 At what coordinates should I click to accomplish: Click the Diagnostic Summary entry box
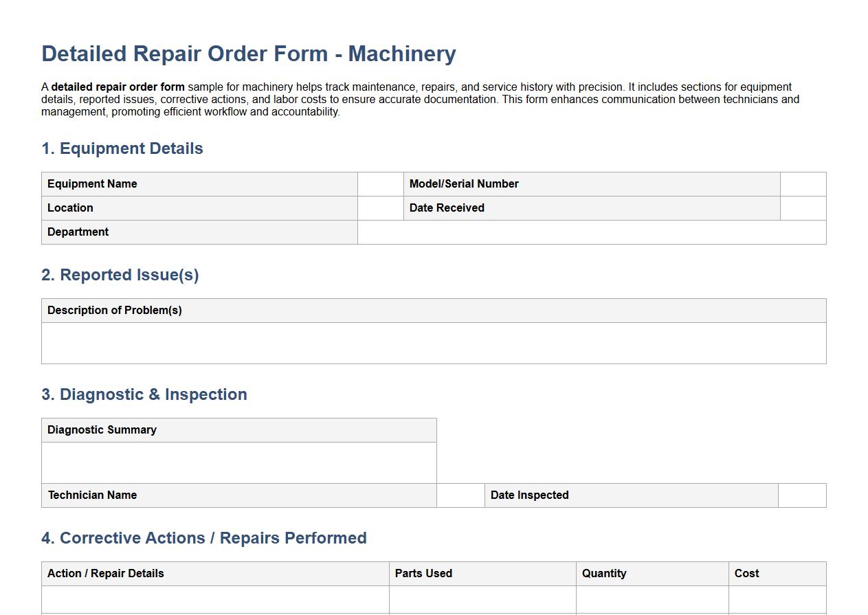point(239,462)
